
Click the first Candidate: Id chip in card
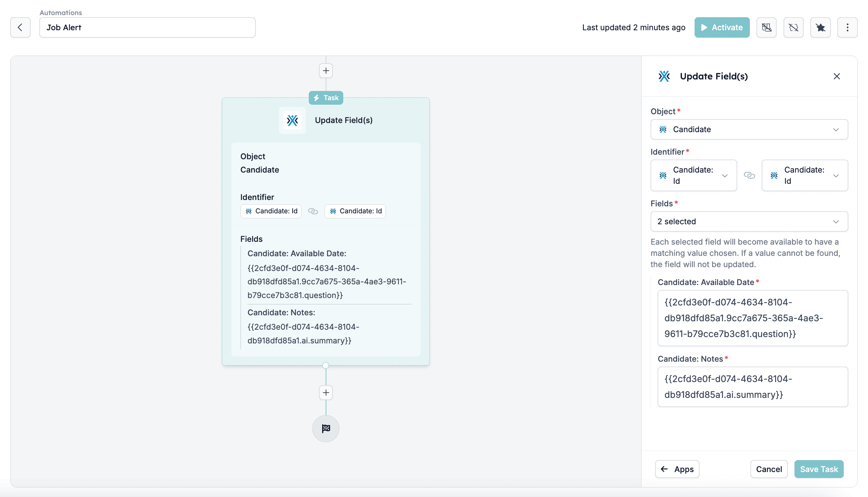point(271,211)
